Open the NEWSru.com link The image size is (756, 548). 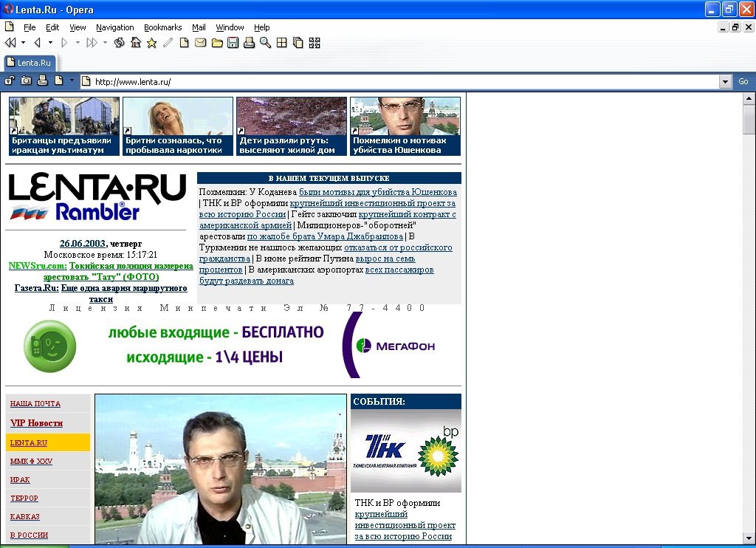38,265
